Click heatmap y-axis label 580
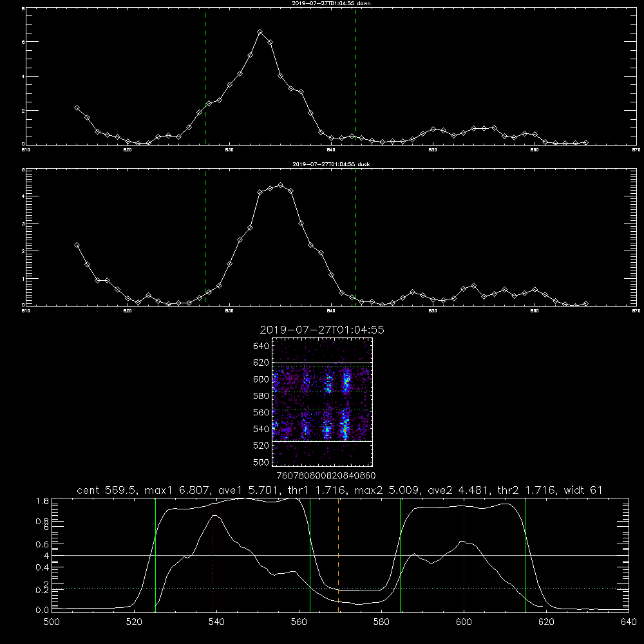The image size is (644, 644). click(x=261, y=396)
